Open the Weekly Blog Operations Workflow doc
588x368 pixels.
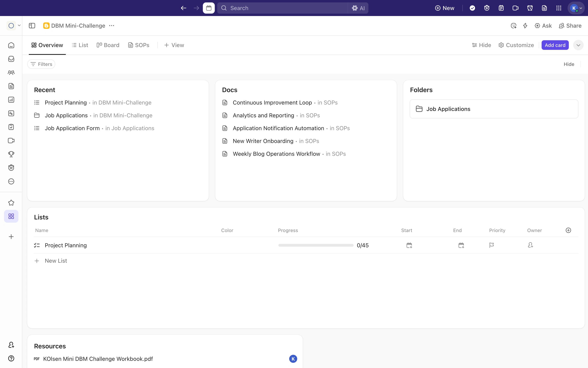(x=276, y=154)
